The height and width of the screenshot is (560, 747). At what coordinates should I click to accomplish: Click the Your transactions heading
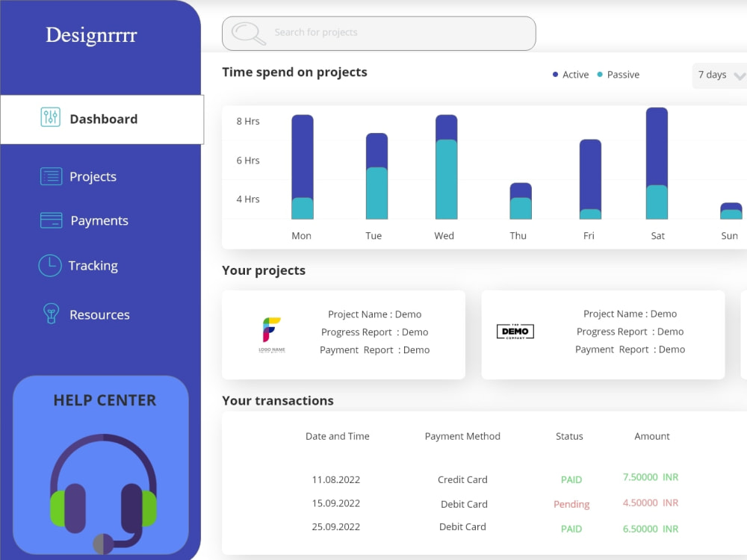(x=278, y=401)
